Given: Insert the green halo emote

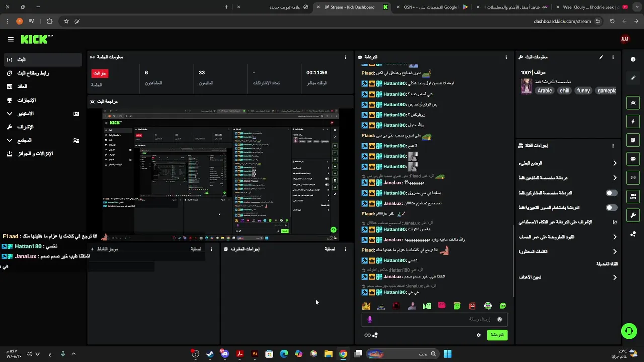Looking at the screenshot, I should [x=457, y=306].
